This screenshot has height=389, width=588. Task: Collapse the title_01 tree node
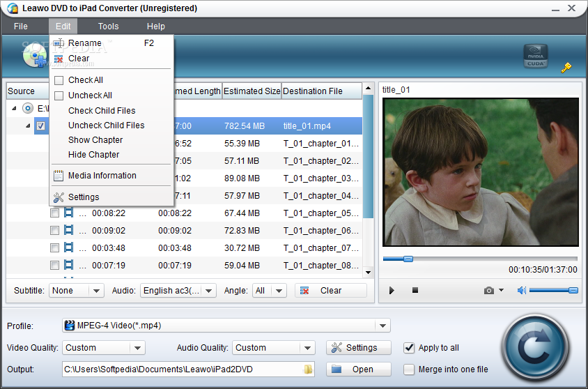(x=28, y=125)
